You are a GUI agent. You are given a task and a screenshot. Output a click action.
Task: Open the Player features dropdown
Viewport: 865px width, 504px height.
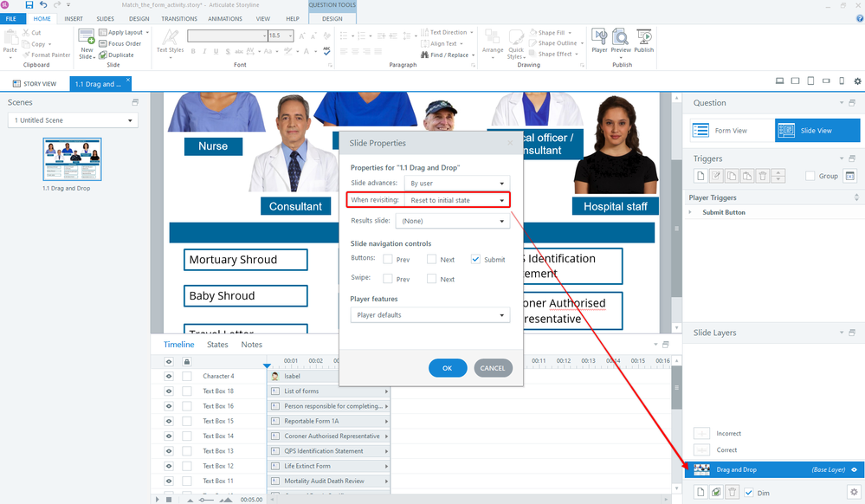pyautogui.click(x=429, y=315)
